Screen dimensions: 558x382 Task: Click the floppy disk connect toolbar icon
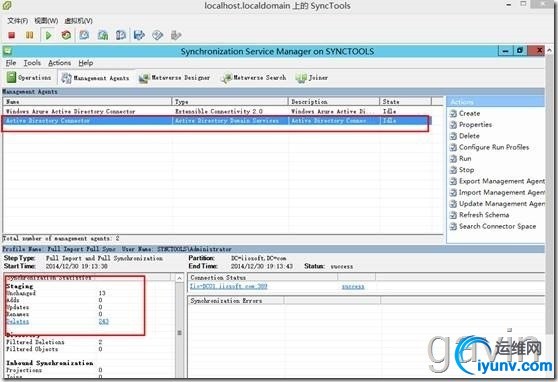pyautogui.click(x=139, y=35)
